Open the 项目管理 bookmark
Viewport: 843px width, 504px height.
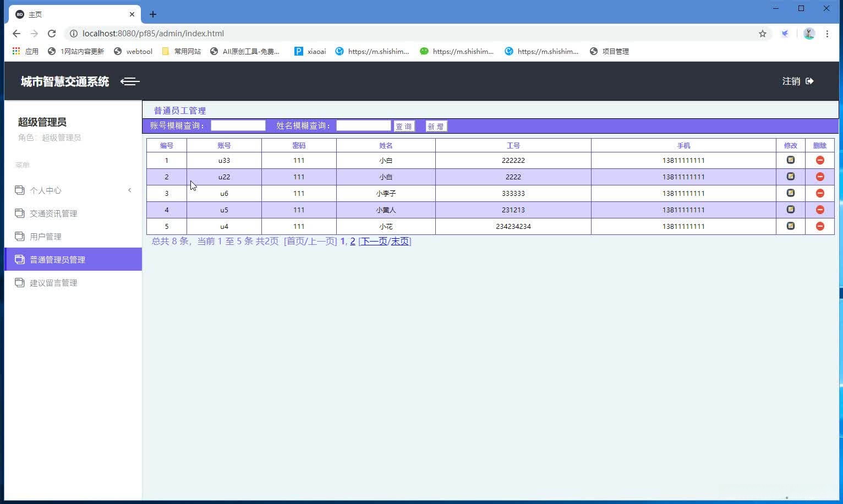point(609,51)
